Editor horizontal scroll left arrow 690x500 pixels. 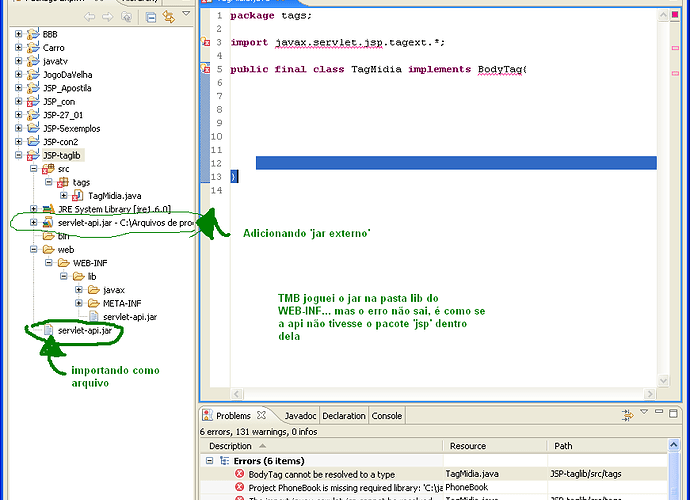coord(237,394)
